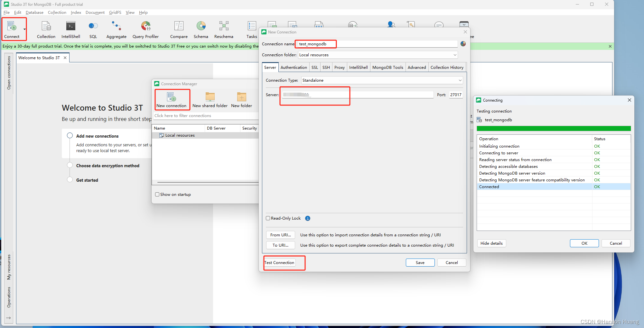This screenshot has height=328, width=644.
Task: Close the New Connection dialog with X
Action: pos(465,32)
